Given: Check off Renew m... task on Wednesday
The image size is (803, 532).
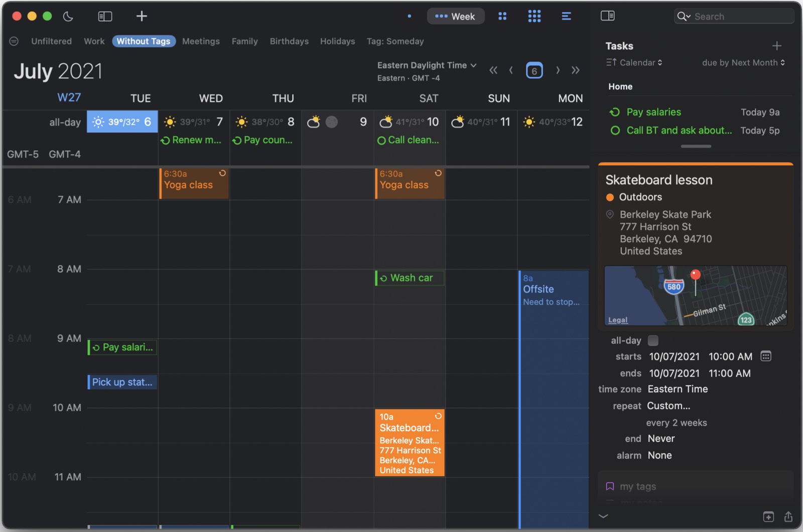Looking at the screenshot, I should [165, 141].
